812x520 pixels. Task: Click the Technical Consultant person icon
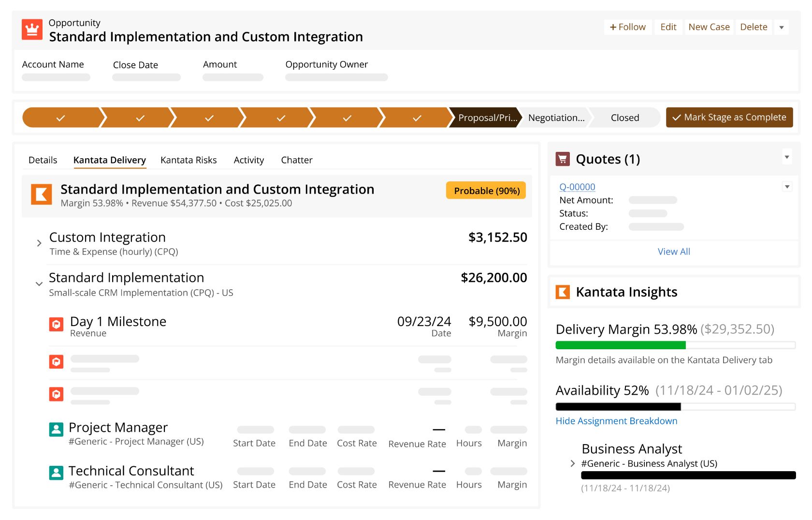[56, 473]
